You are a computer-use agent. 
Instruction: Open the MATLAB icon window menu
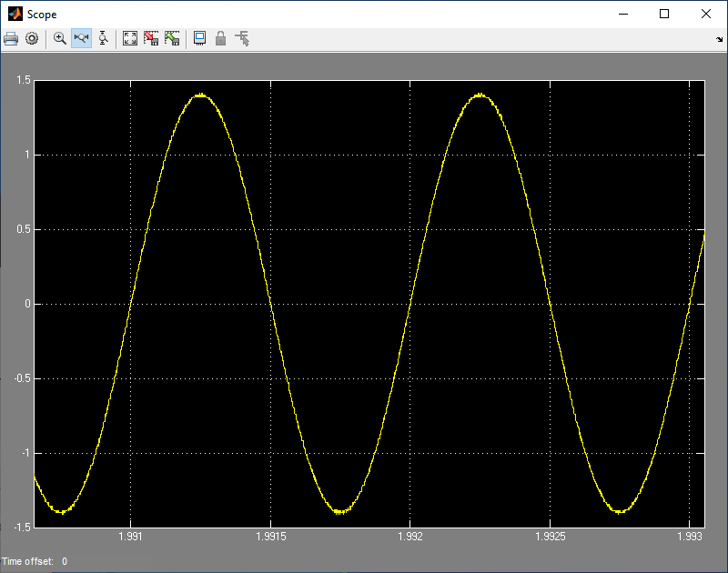pos(14,14)
